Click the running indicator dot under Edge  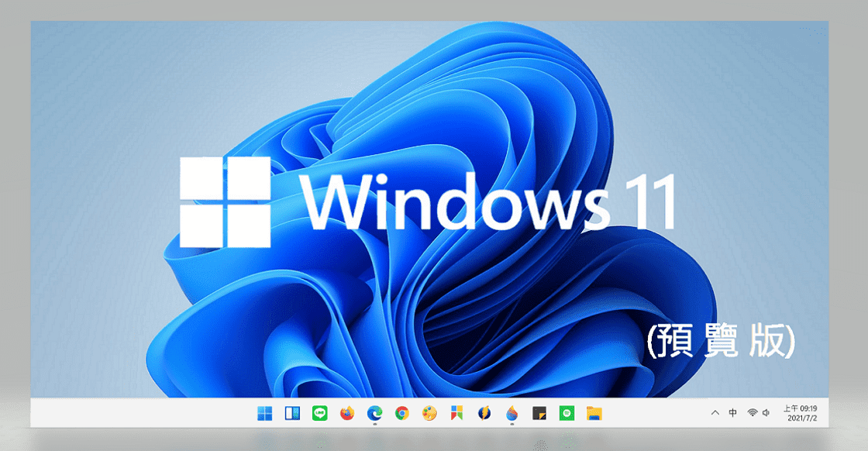coord(374,425)
